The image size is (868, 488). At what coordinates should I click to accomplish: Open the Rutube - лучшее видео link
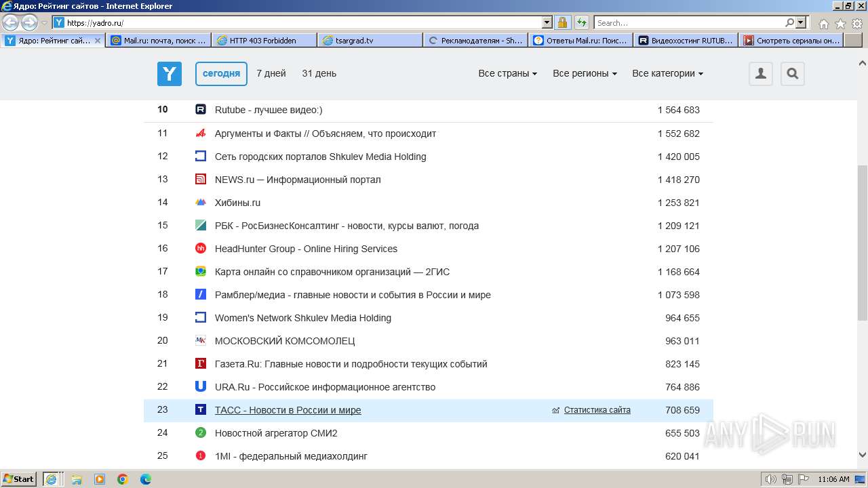[269, 110]
